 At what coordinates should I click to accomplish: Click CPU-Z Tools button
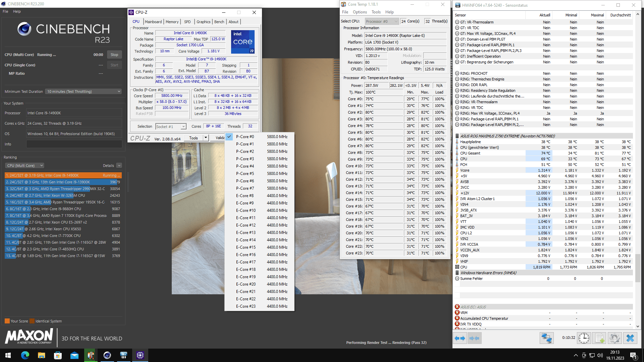194,138
